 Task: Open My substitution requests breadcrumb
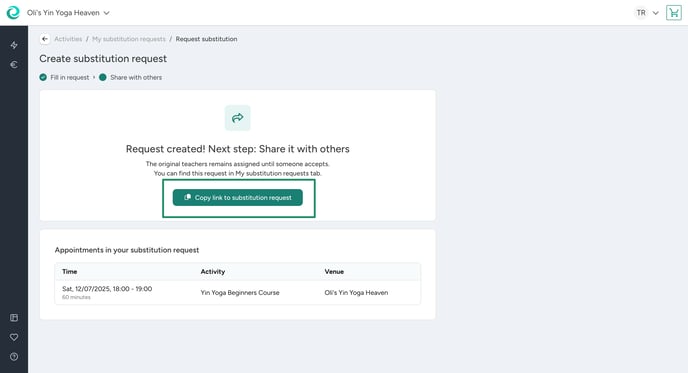click(129, 39)
